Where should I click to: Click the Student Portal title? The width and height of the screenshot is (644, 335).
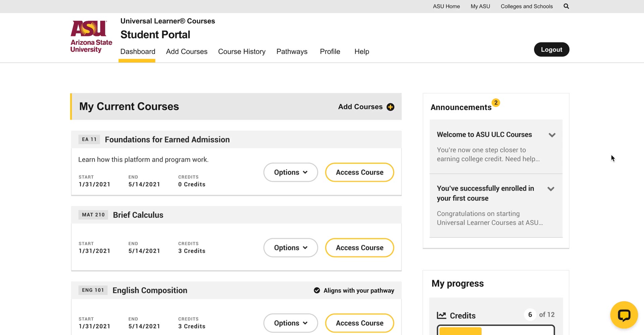[155, 35]
